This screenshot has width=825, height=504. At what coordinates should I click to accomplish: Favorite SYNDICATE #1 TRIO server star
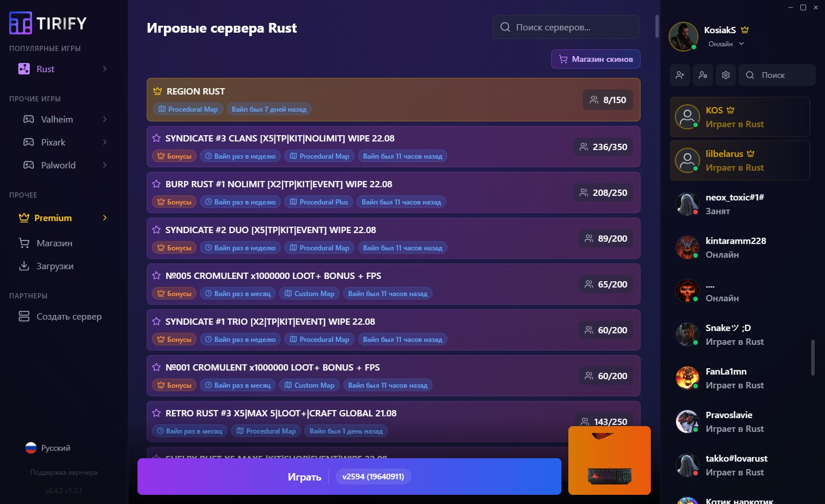[156, 321]
